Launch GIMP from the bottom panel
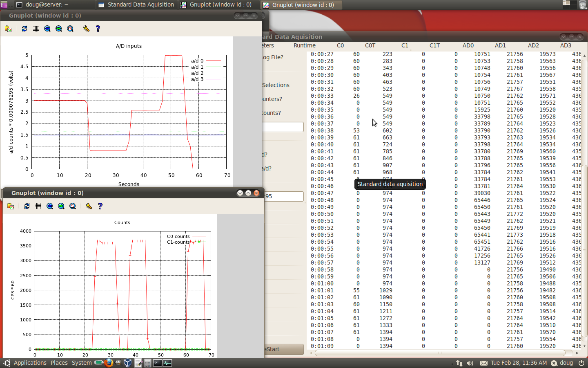 pyautogui.click(x=118, y=363)
